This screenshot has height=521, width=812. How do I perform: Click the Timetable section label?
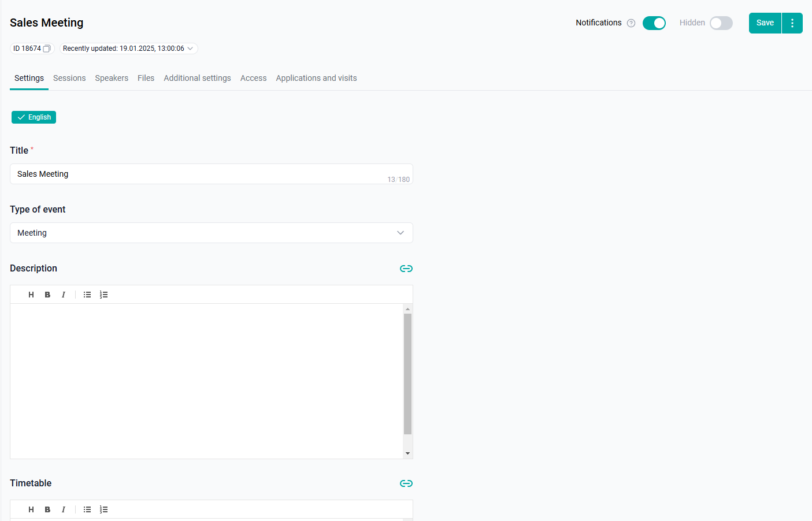coord(31,483)
